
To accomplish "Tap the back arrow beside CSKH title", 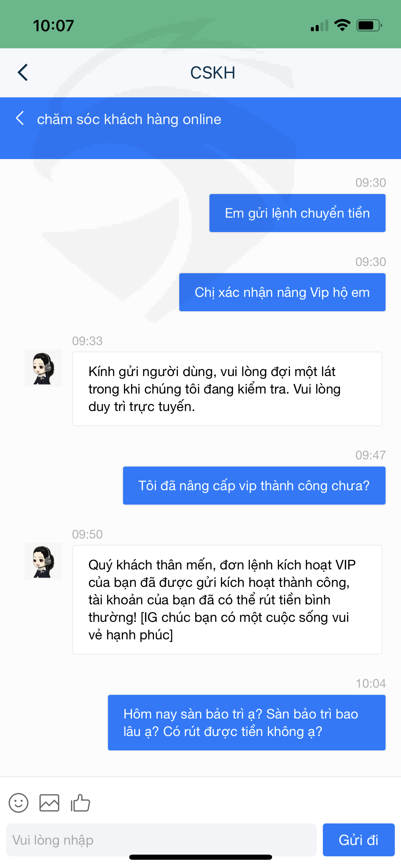I will coord(23,72).
